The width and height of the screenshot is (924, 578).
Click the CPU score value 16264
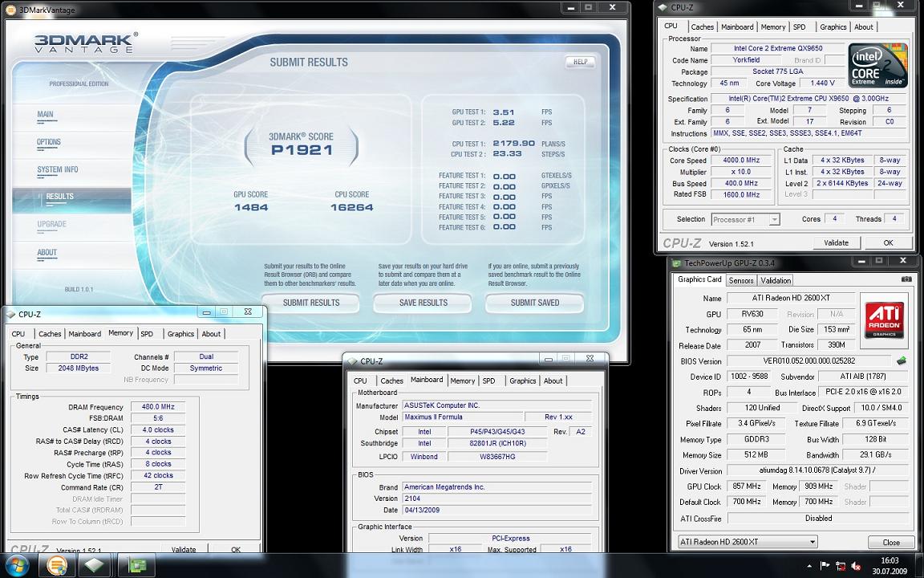pos(352,207)
